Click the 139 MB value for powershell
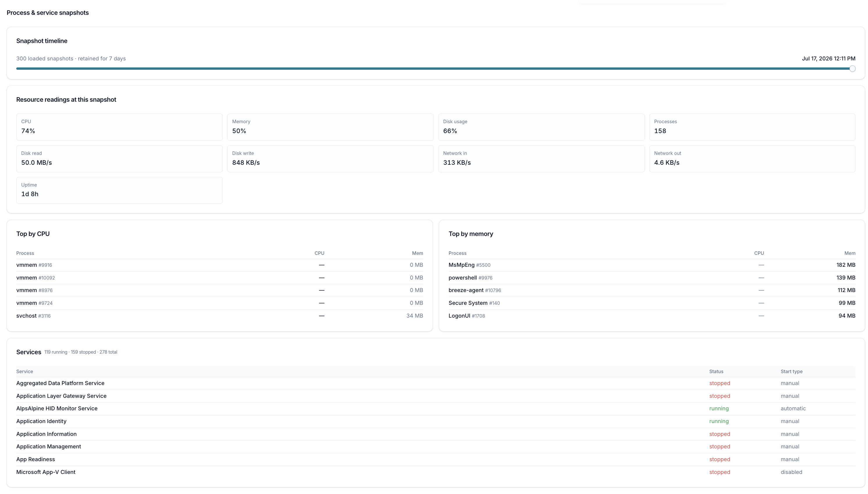868x494 pixels. coord(846,278)
